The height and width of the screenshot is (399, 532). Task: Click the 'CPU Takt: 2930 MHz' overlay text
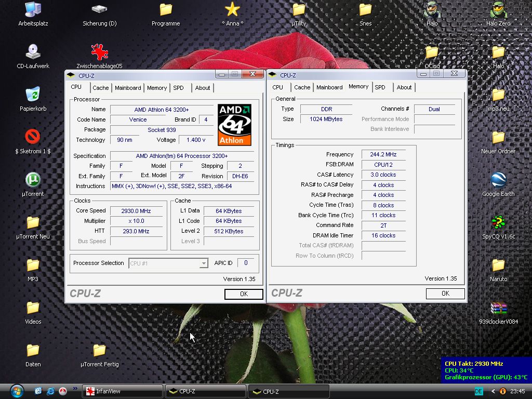[x=474, y=364]
